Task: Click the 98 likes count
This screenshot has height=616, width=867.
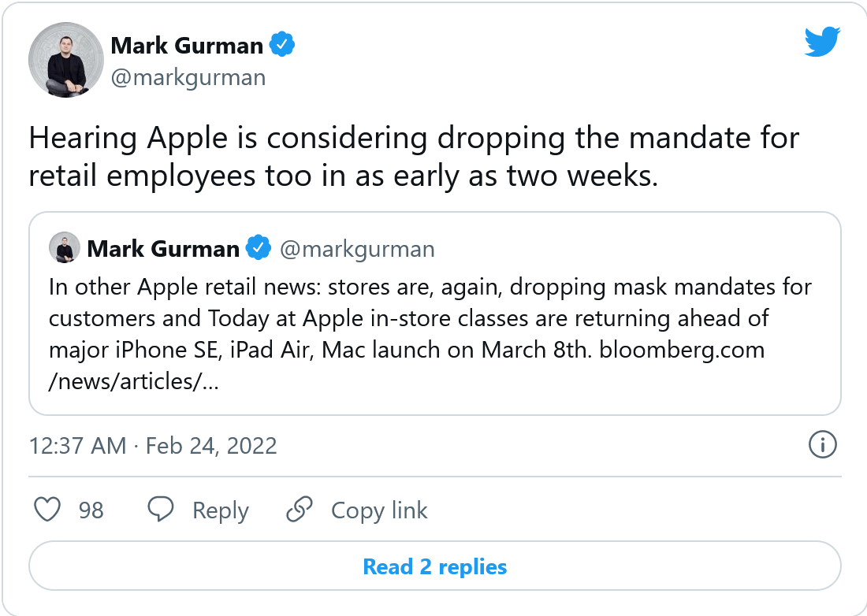Action: pyautogui.click(x=91, y=510)
